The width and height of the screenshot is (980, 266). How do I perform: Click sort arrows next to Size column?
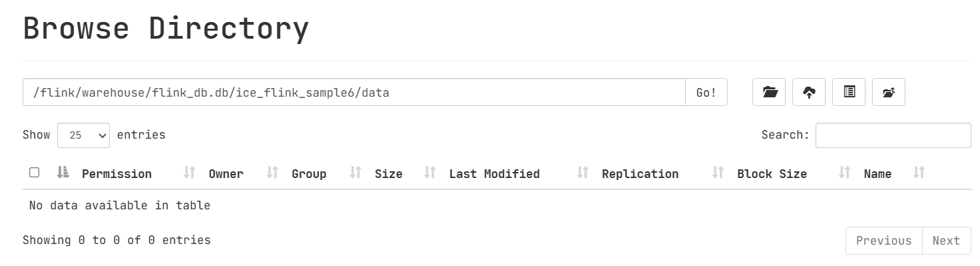pyautogui.click(x=429, y=173)
